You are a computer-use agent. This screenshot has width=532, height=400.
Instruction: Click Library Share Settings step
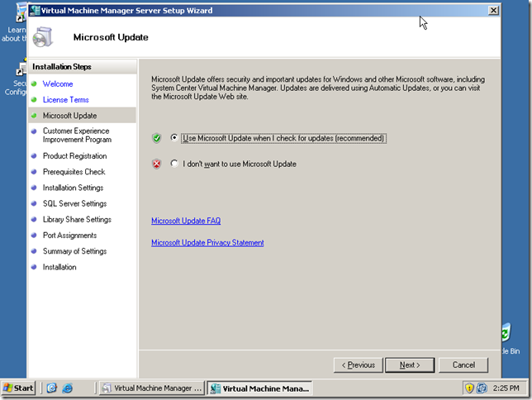click(x=77, y=220)
